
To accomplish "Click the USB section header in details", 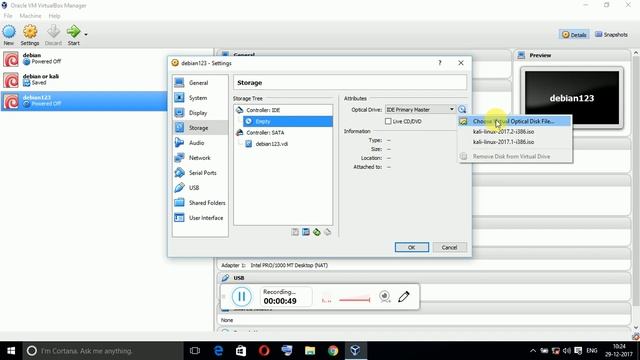I will (424, 278).
